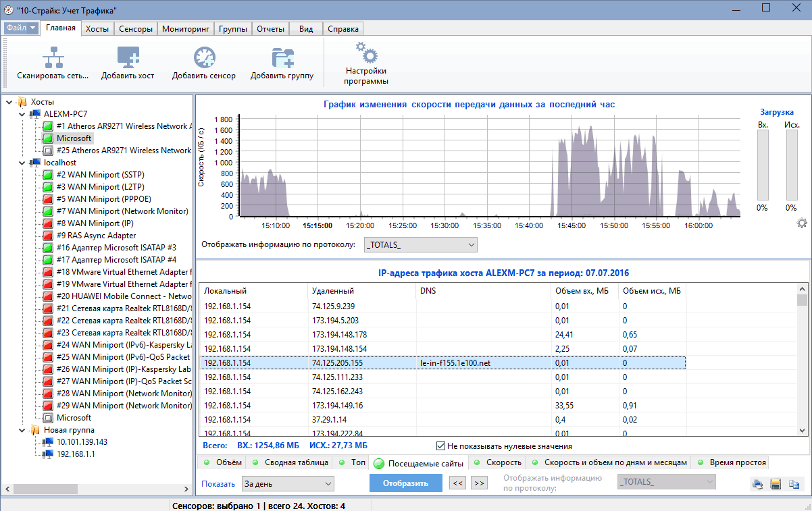Open the Справка ribbon tab
Viewport: 812px width, 511px height.
click(x=343, y=29)
